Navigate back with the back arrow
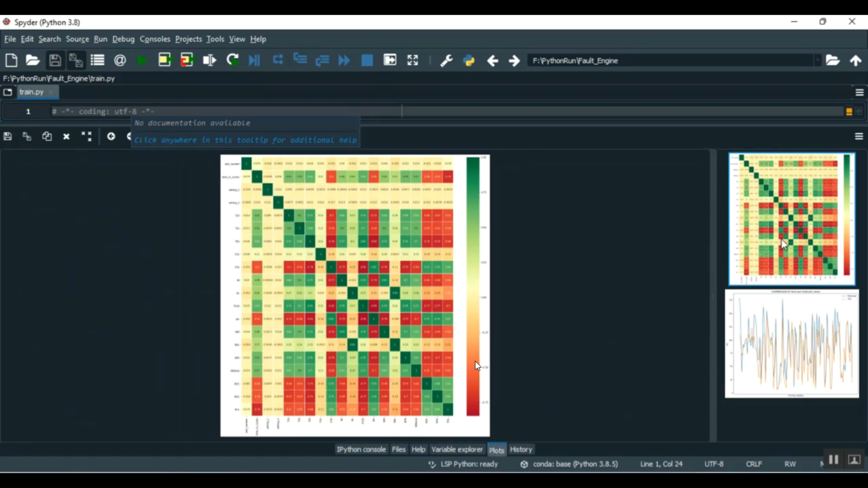Image resolution: width=868 pixels, height=488 pixels. 492,60
